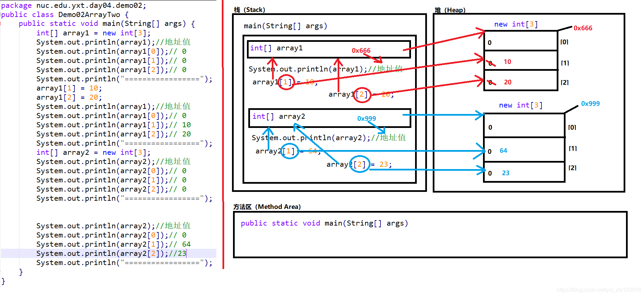Screen dimensions: 644x296
Task: Click 'main(String[] args)' label inside Stack box
Action: [x=285, y=26]
